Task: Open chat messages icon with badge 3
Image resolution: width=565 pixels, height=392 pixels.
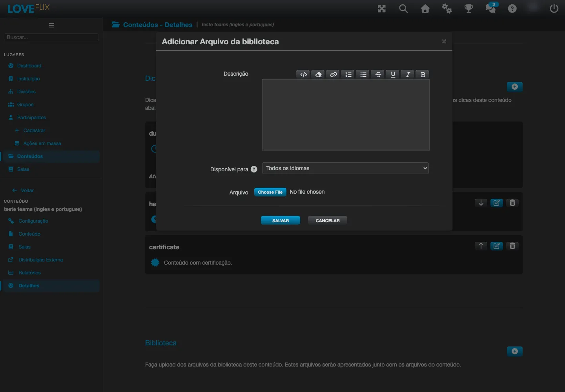Action: point(491,8)
